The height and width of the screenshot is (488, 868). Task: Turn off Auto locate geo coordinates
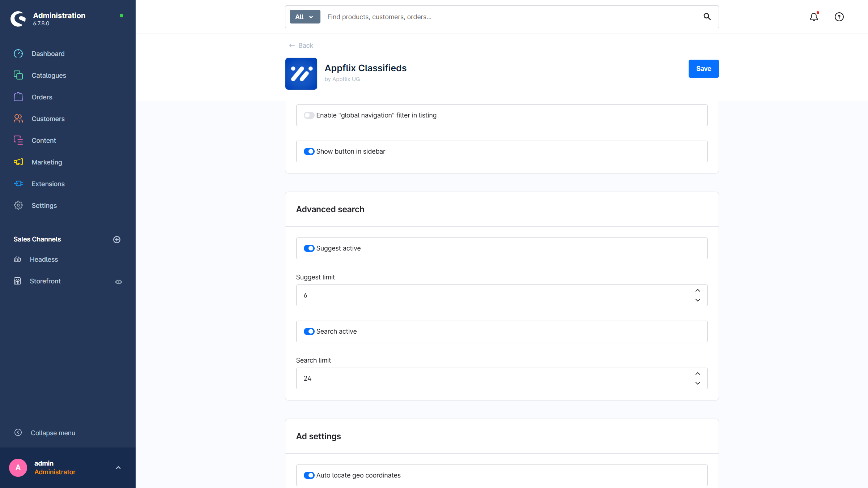point(309,475)
